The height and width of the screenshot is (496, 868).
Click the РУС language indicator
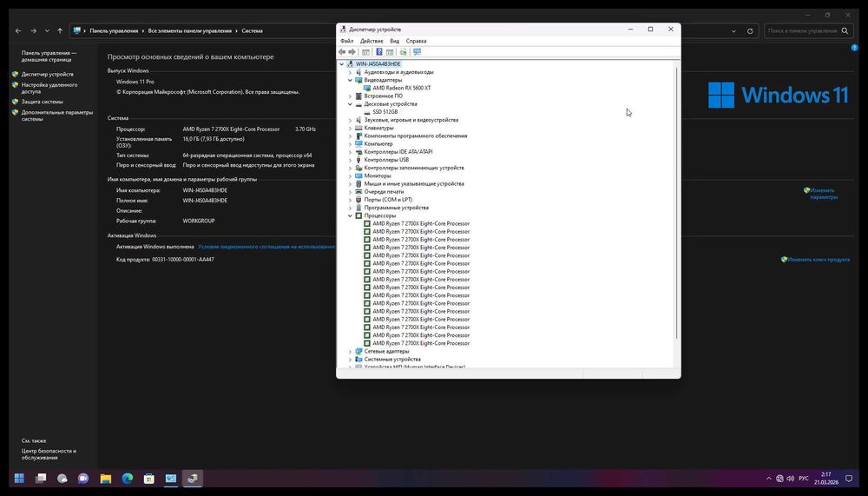point(804,479)
